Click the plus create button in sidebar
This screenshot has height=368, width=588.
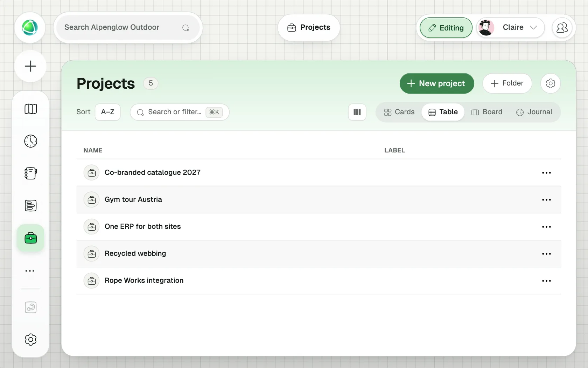[30, 66]
